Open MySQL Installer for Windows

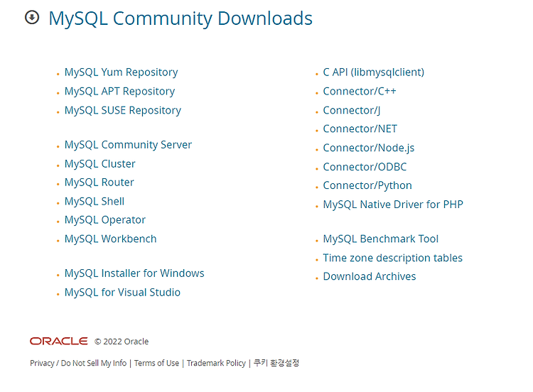[x=134, y=273]
